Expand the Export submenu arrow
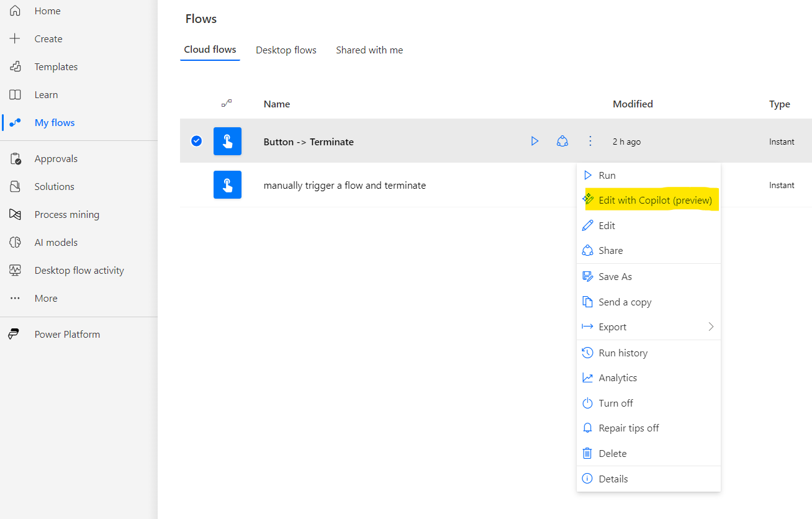812x519 pixels. click(711, 327)
